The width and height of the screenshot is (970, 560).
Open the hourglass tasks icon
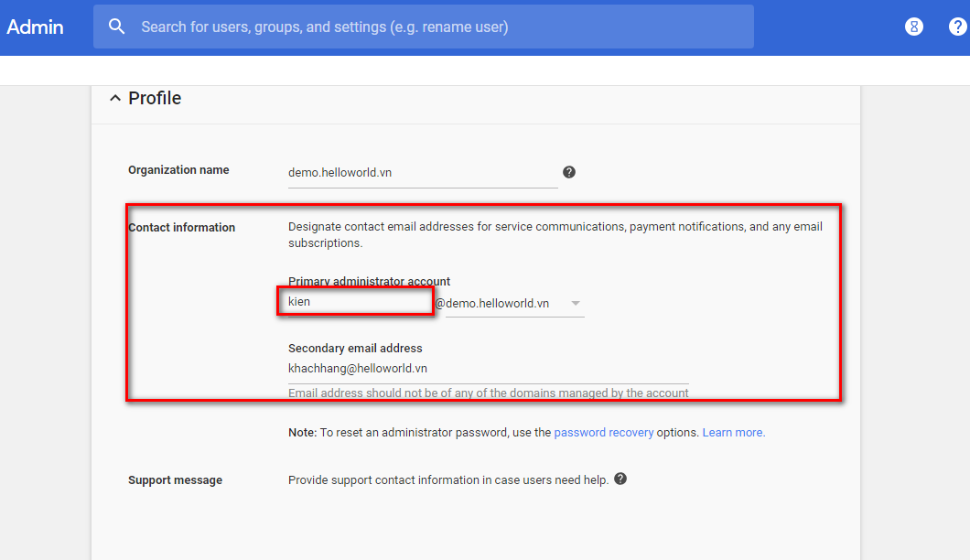tap(913, 27)
